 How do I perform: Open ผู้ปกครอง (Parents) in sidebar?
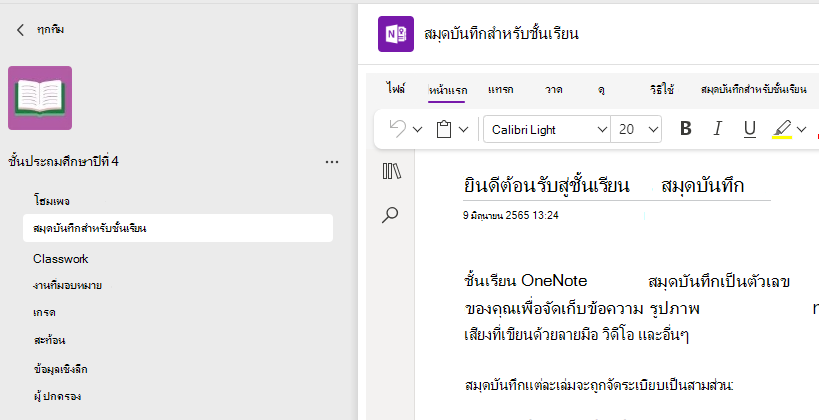[57, 396]
